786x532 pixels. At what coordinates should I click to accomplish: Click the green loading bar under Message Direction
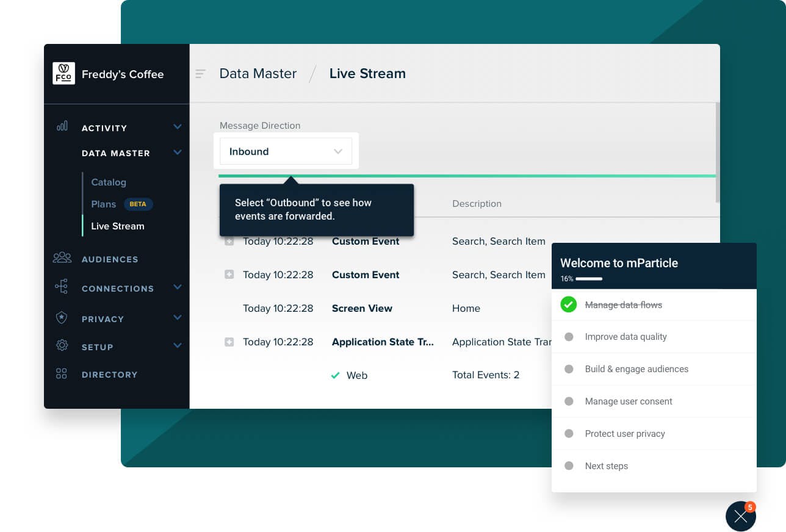[467, 176]
